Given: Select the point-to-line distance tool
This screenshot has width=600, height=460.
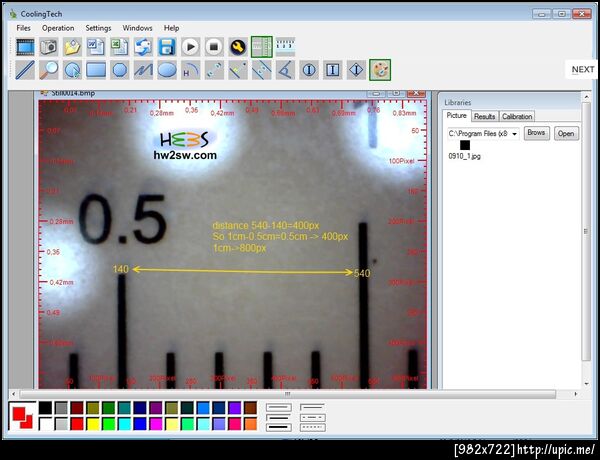Looking at the screenshot, I should [x=238, y=70].
